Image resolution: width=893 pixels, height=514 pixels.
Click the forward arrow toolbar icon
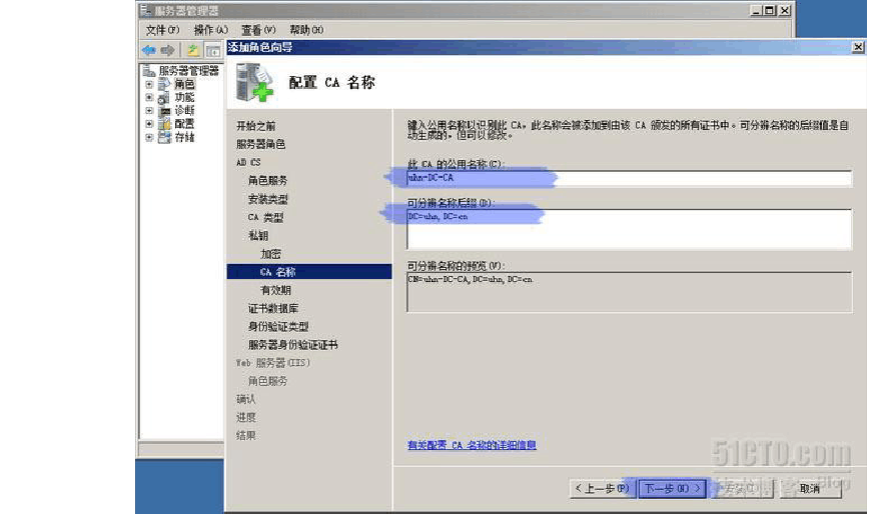167,50
